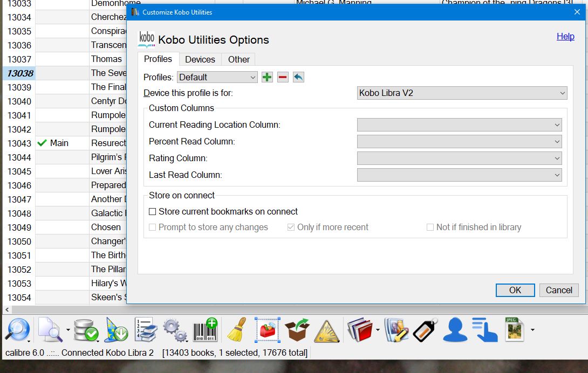Remove the profile with red minus
588x373 pixels.
[x=283, y=77]
